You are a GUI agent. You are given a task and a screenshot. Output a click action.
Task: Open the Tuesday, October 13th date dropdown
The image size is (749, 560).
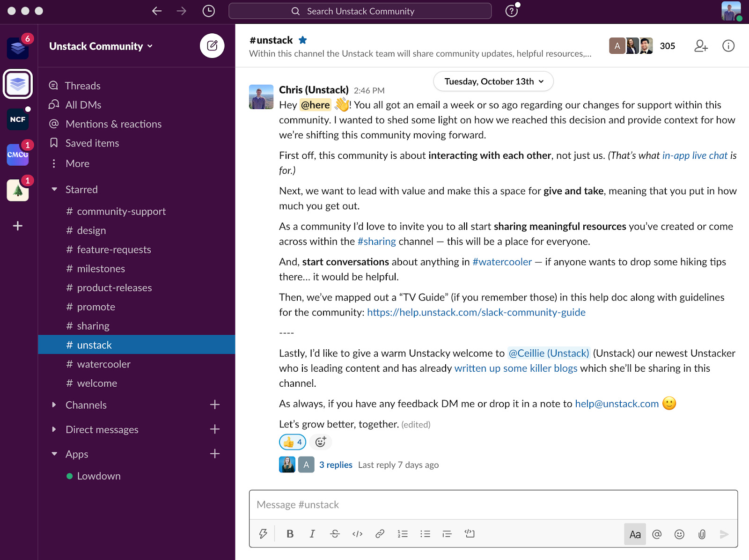pyautogui.click(x=492, y=81)
